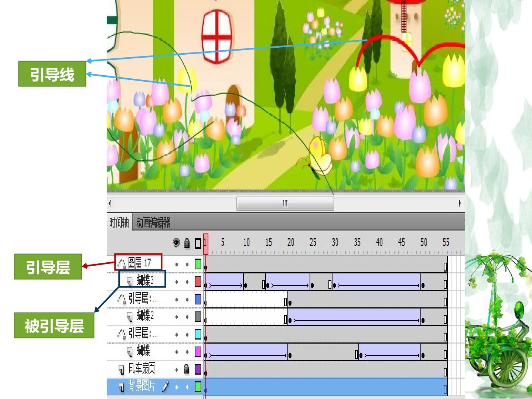Click the pencil icon on 背景图片 layer

(166, 386)
